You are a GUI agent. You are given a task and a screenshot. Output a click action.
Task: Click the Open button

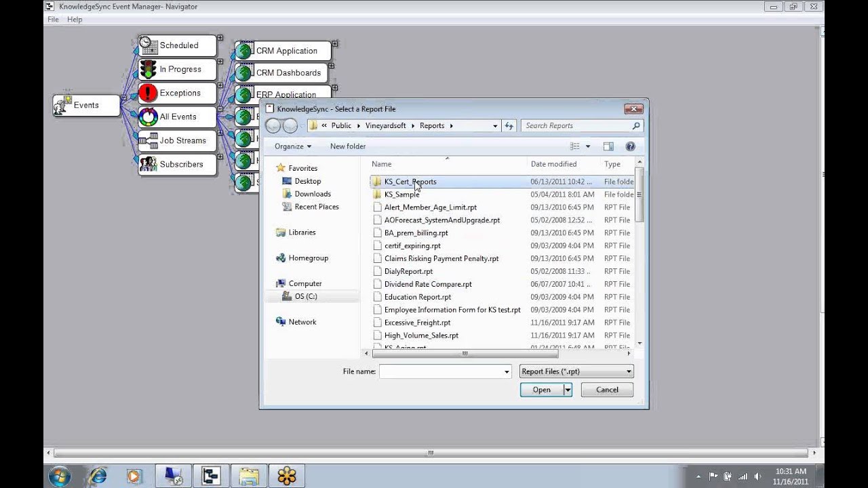tap(542, 390)
